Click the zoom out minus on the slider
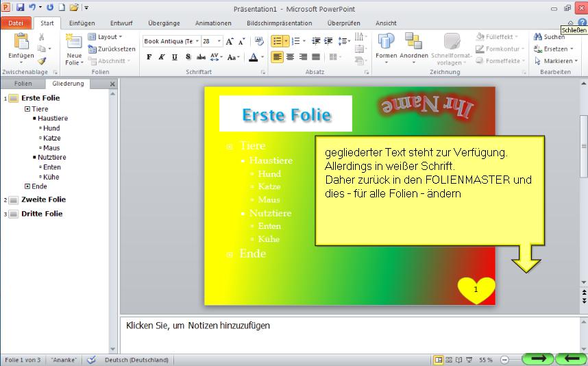This screenshot has width=588, height=366. (504, 360)
